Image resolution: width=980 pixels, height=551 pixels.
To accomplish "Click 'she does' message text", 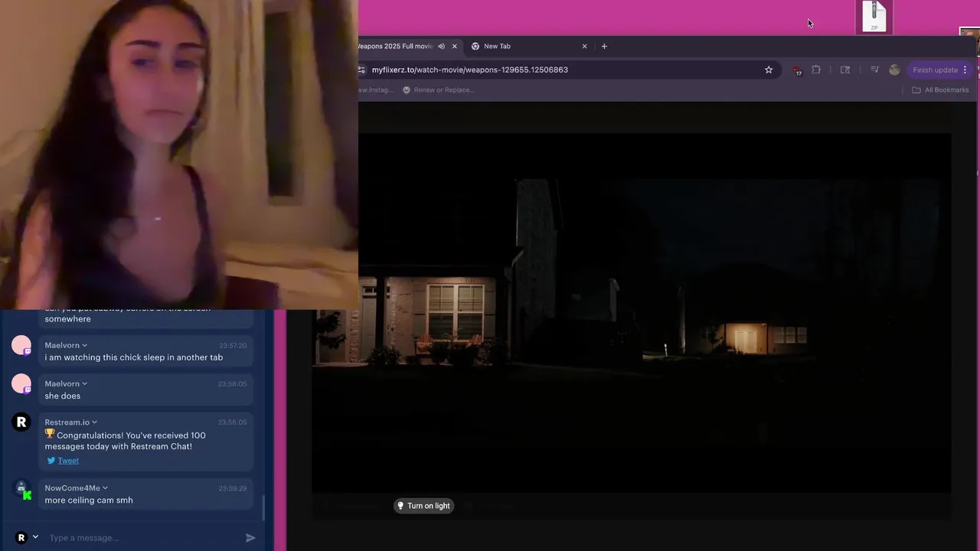I will (x=62, y=396).
